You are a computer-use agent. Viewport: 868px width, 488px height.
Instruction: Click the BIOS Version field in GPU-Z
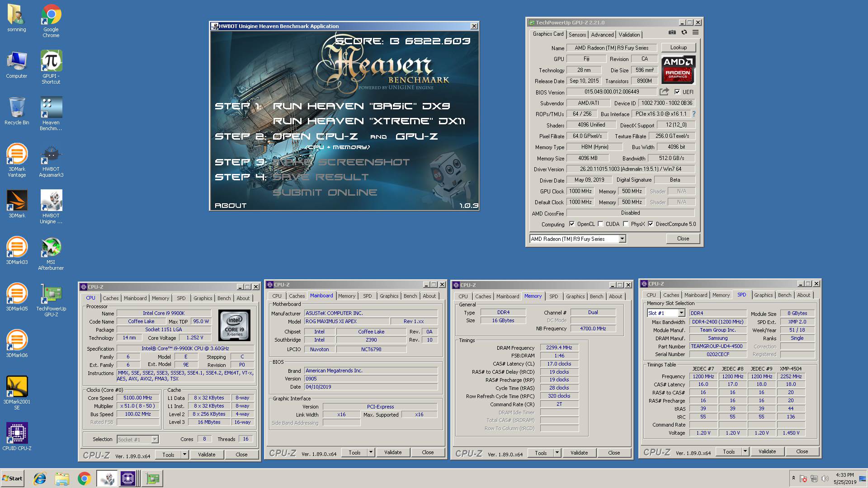click(612, 92)
